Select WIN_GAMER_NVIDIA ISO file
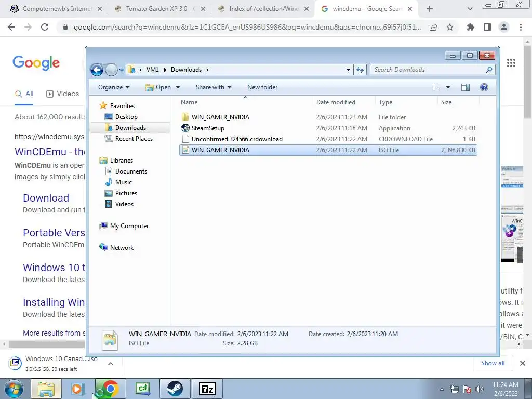Viewport: 532px width, 399px height. (328, 150)
